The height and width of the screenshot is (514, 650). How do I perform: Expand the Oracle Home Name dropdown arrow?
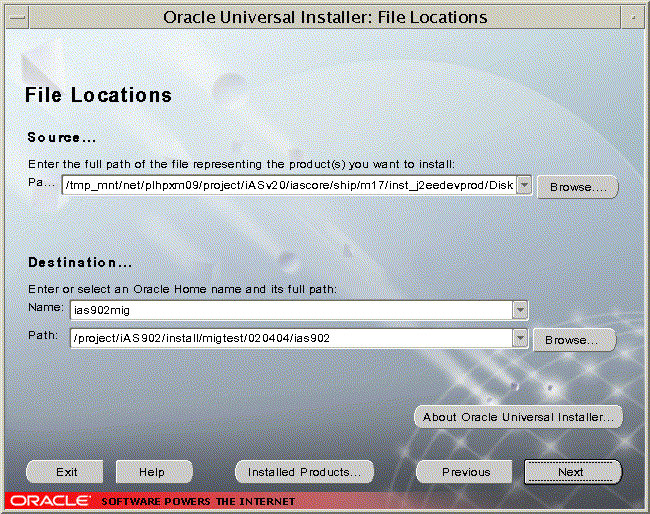coord(520,310)
